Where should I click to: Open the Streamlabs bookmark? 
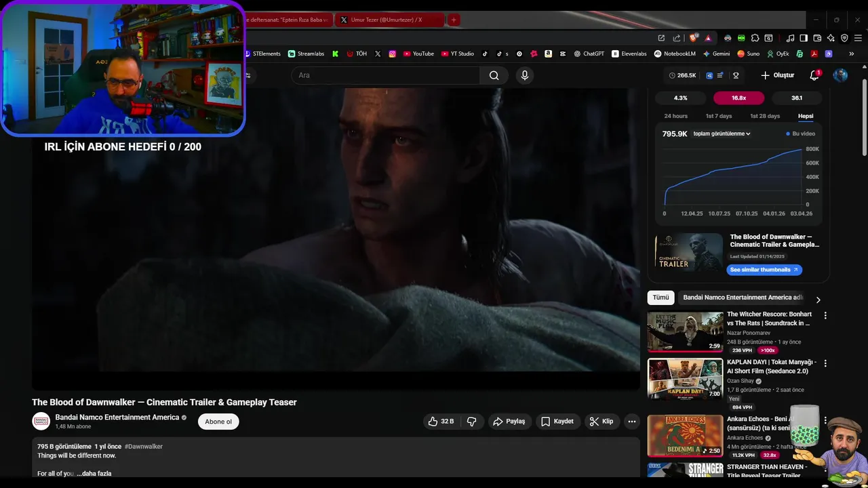click(x=306, y=54)
